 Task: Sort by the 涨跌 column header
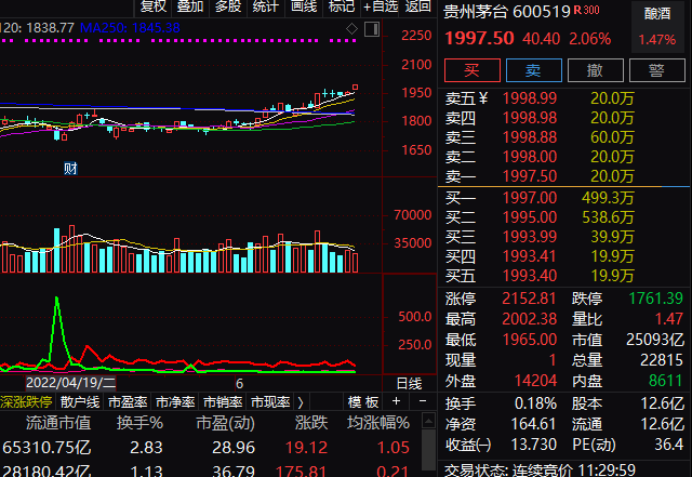[311, 423]
